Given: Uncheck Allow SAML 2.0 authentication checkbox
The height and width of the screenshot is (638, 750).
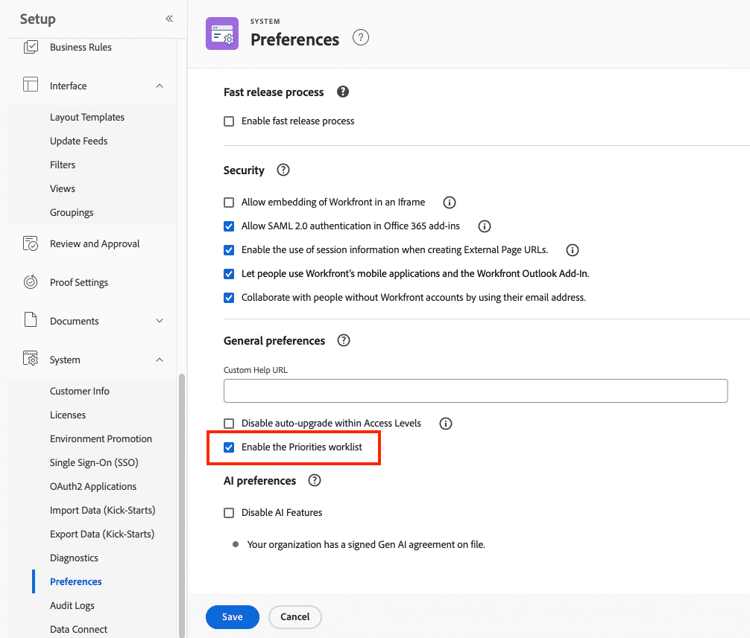Looking at the screenshot, I should (229, 226).
